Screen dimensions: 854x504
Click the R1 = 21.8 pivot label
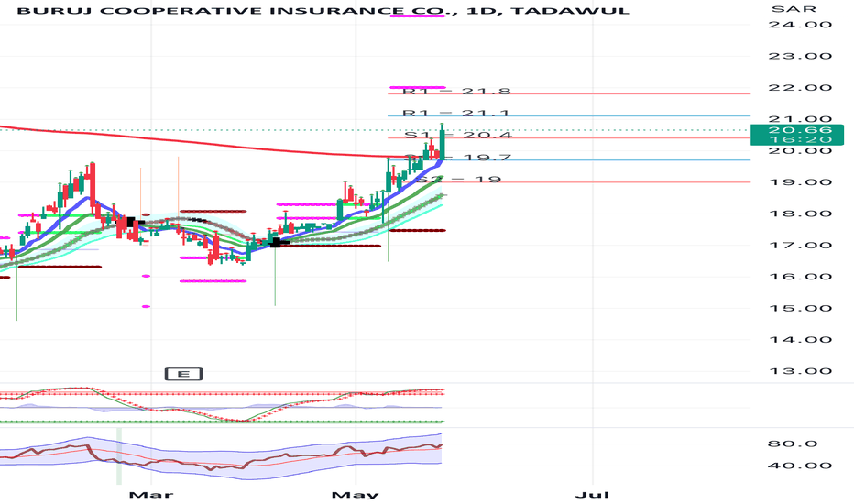coord(456,91)
